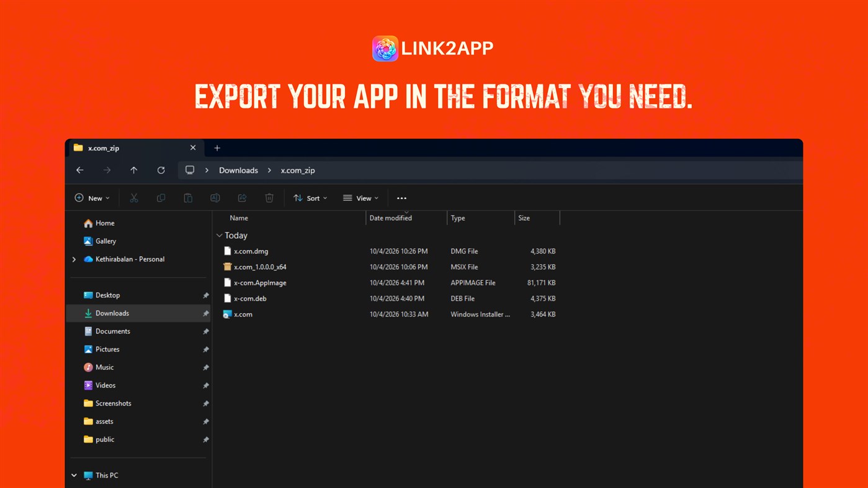
Task: Click the Up directory arrow
Action: pyautogui.click(x=134, y=170)
